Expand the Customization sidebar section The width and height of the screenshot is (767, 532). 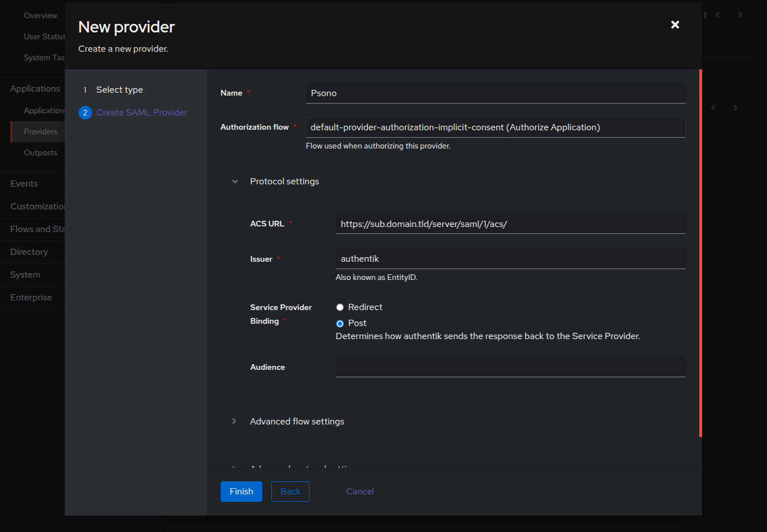pyautogui.click(x=38, y=207)
